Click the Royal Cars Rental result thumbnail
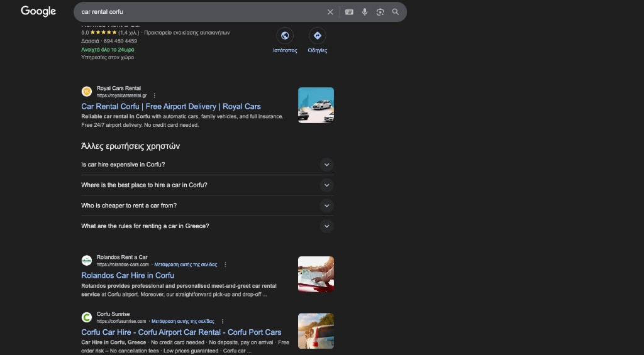Viewport: 644px width, 355px height. (x=316, y=105)
